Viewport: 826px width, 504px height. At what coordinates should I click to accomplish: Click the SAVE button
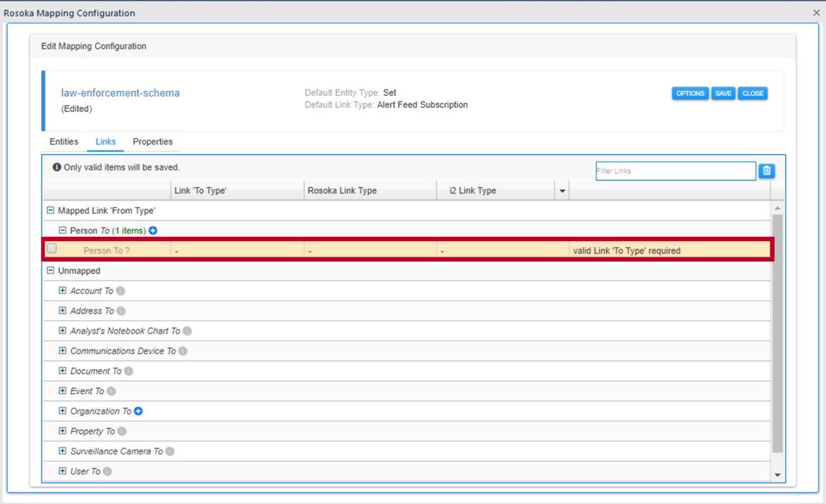tap(722, 92)
